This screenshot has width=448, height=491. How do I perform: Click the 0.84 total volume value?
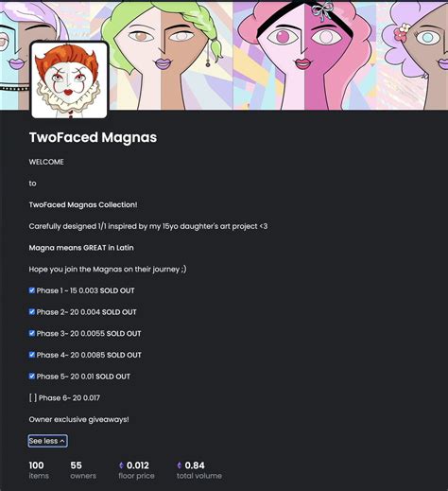pyautogui.click(x=195, y=465)
